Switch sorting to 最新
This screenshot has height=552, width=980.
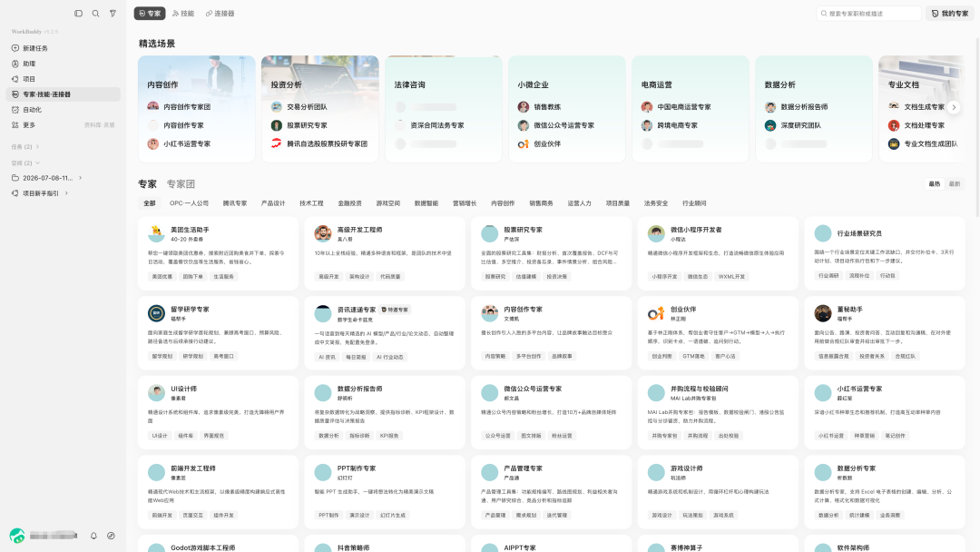click(955, 183)
